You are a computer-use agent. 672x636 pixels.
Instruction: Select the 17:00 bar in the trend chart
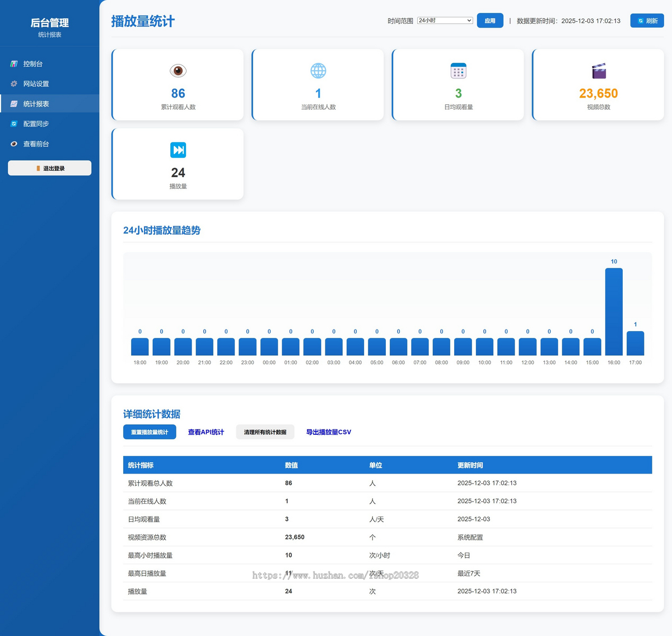click(x=635, y=343)
